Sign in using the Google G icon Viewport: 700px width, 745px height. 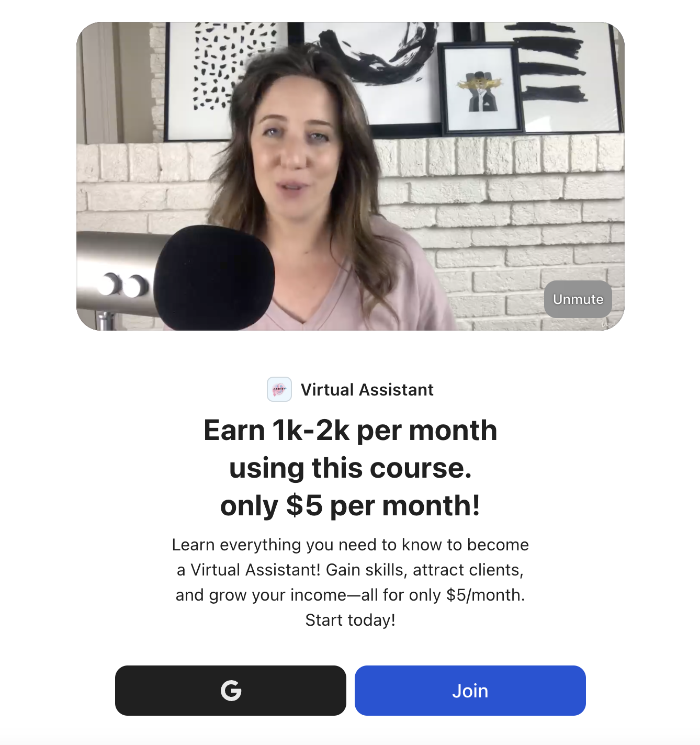(231, 691)
